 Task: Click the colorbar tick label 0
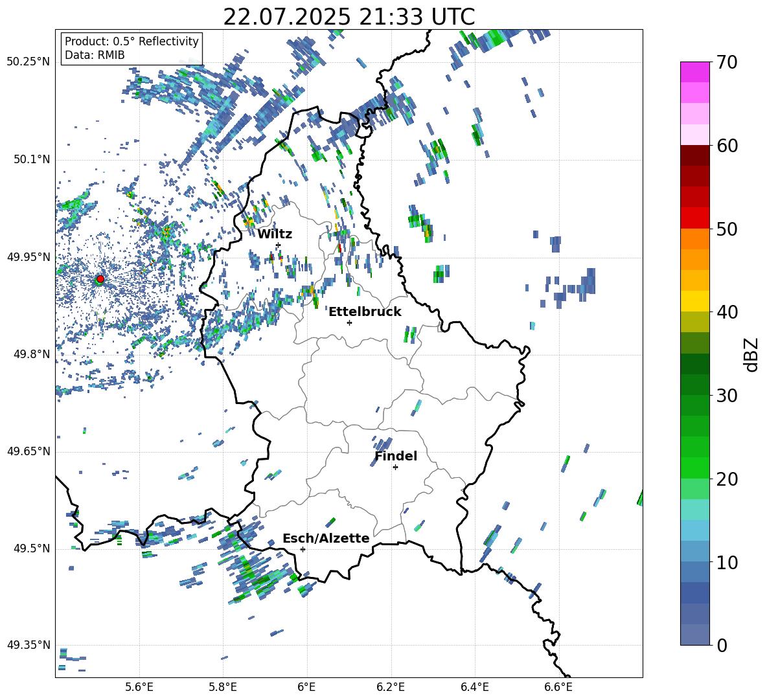click(x=722, y=646)
